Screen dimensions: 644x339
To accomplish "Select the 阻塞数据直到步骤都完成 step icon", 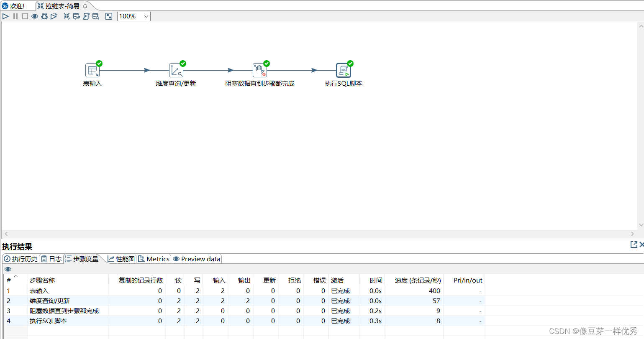I will [x=260, y=70].
